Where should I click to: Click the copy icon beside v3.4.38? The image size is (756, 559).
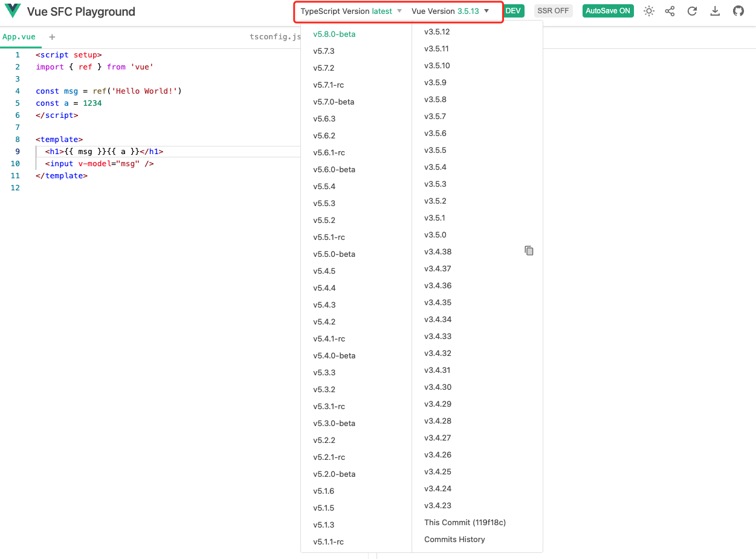click(529, 251)
